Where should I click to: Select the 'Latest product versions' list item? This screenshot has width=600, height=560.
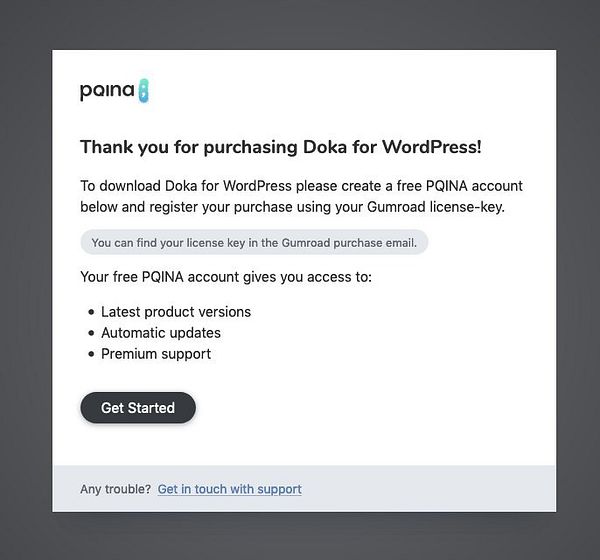[176, 312]
